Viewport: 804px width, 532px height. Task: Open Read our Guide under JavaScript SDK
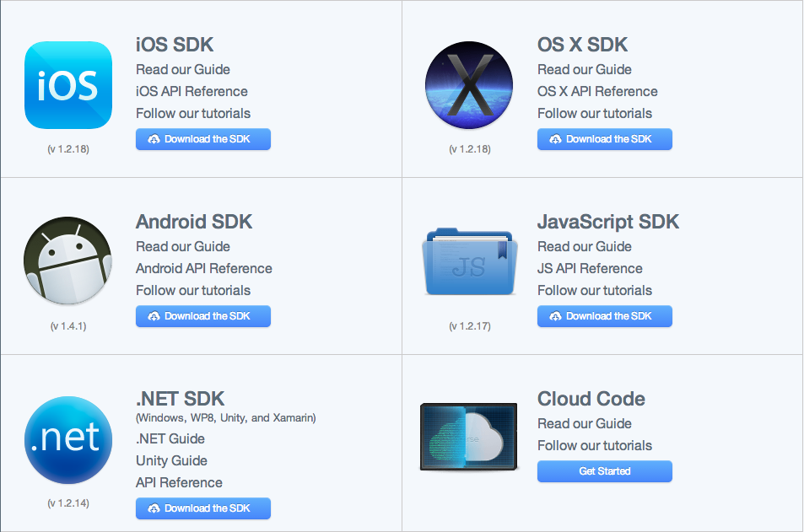pyautogui.click(x=585, y=246)
